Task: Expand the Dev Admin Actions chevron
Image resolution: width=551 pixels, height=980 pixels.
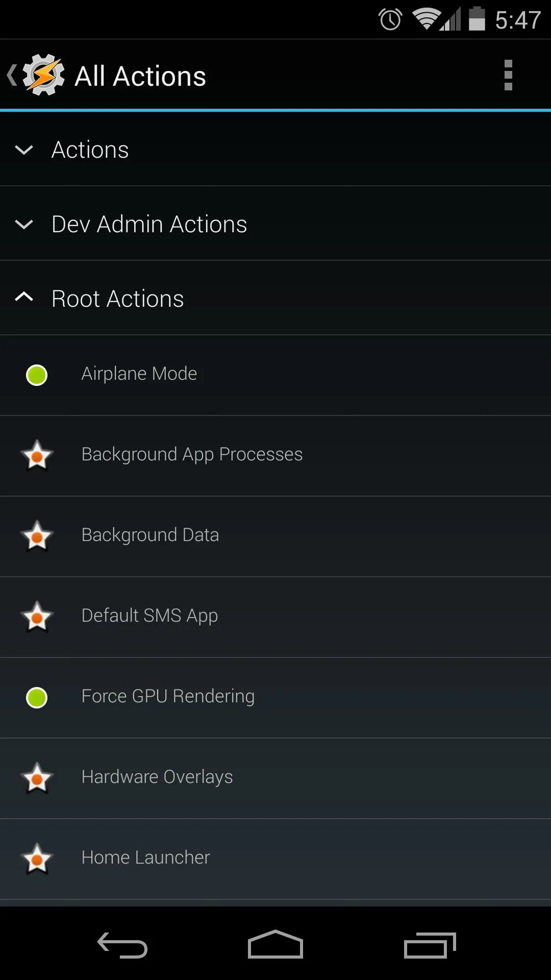Action: click(24, 225)
